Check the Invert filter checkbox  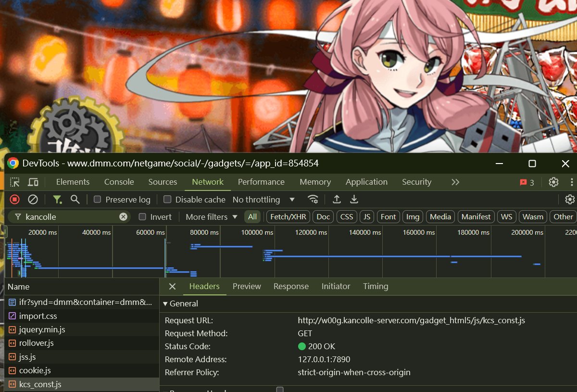coord(142,217)
